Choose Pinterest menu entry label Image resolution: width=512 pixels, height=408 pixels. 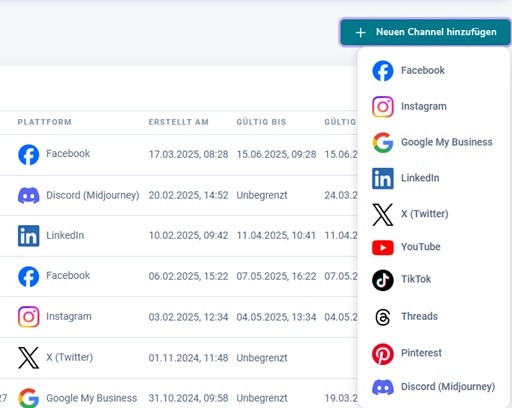(421, 353)
